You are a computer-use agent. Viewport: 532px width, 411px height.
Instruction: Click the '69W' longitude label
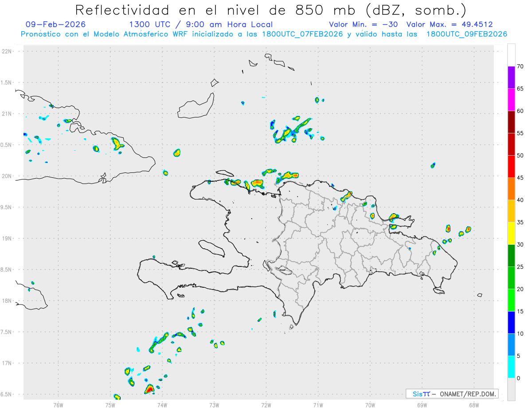422,405
